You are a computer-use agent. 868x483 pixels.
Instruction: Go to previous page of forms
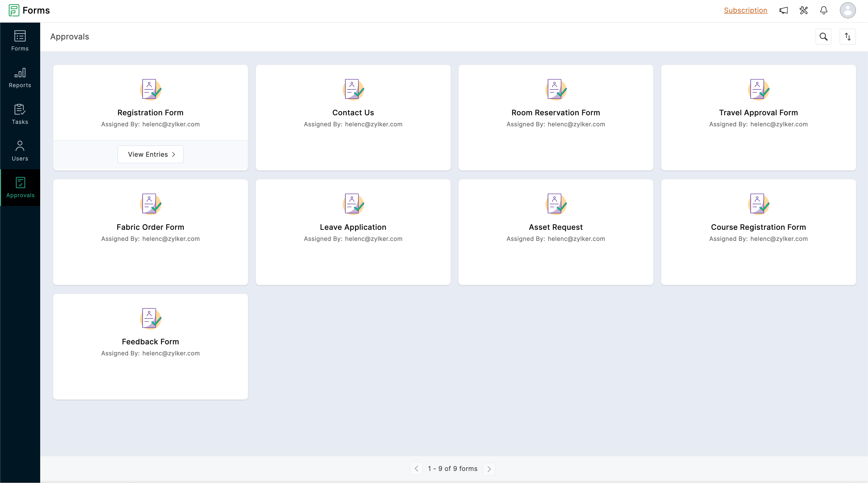416,468
